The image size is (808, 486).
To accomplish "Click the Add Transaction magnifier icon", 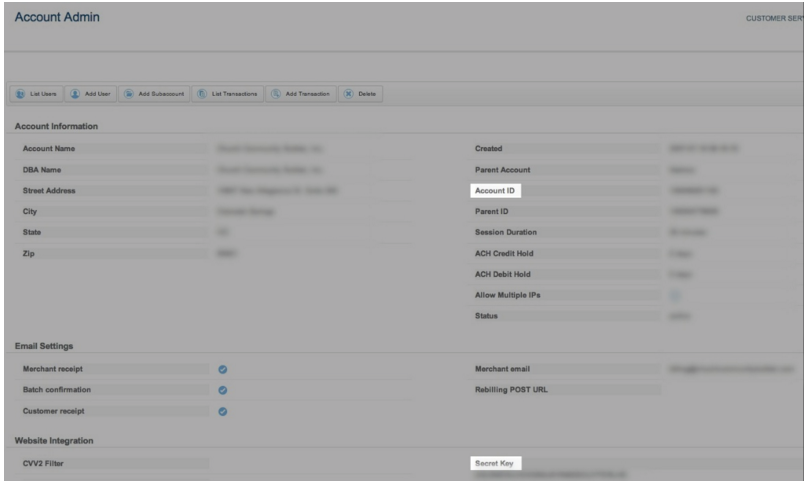I will [x=276, y=94].
